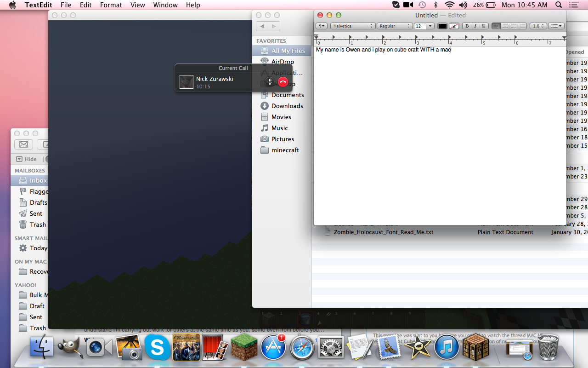Select AirDrop in Finder sidebar
The image size is (588, 368).
point(281,62)
